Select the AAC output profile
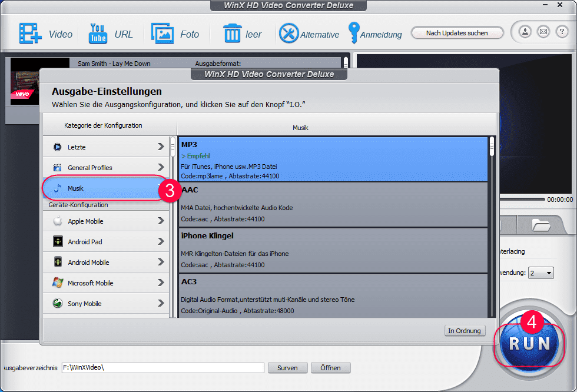This screenshot has width=577, height=392. pos(333,205)
